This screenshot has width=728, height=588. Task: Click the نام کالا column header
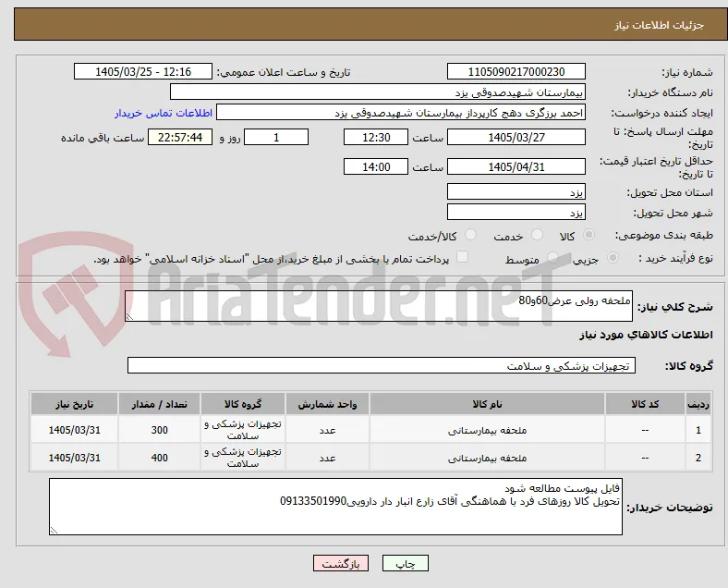(487, 404)
